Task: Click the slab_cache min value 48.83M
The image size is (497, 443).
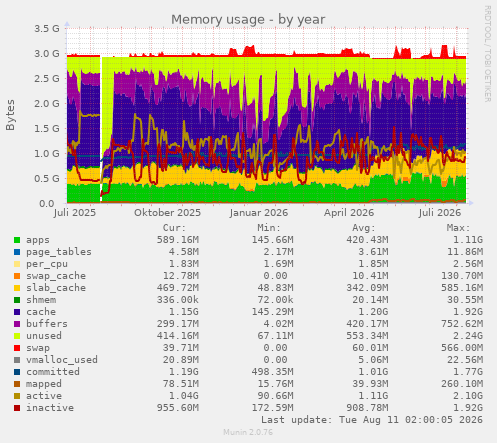Action: [x=275, y=288]
